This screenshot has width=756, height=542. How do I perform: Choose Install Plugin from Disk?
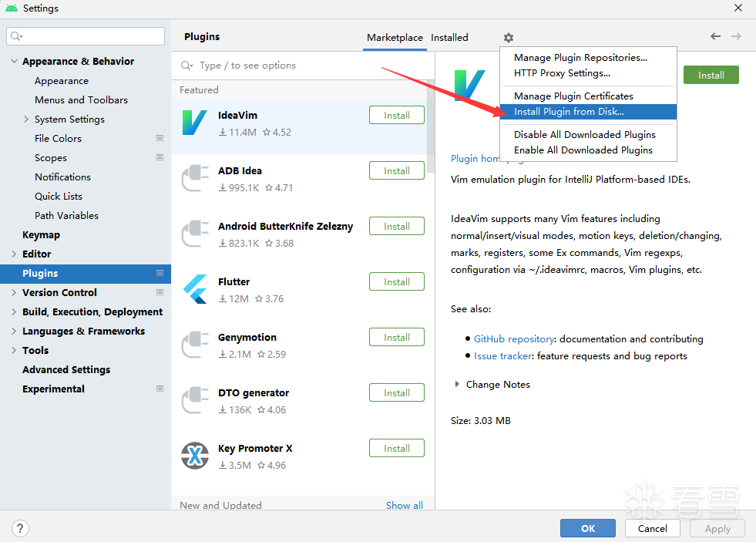588,112
